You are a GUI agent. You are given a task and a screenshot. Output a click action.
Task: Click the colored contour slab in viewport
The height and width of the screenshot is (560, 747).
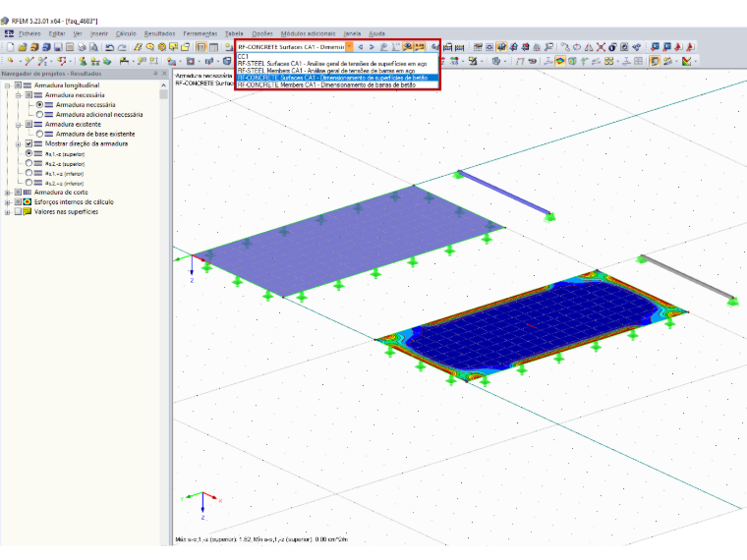point(531,326)
